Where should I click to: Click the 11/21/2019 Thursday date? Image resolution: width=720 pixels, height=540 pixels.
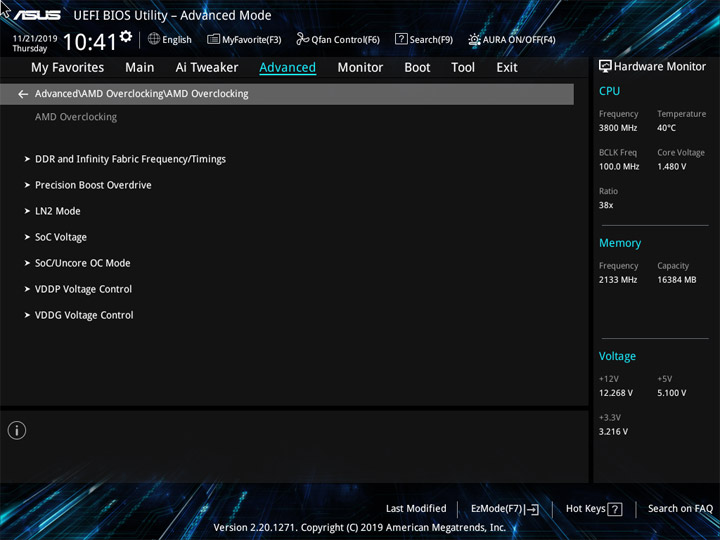coord(34,44)
